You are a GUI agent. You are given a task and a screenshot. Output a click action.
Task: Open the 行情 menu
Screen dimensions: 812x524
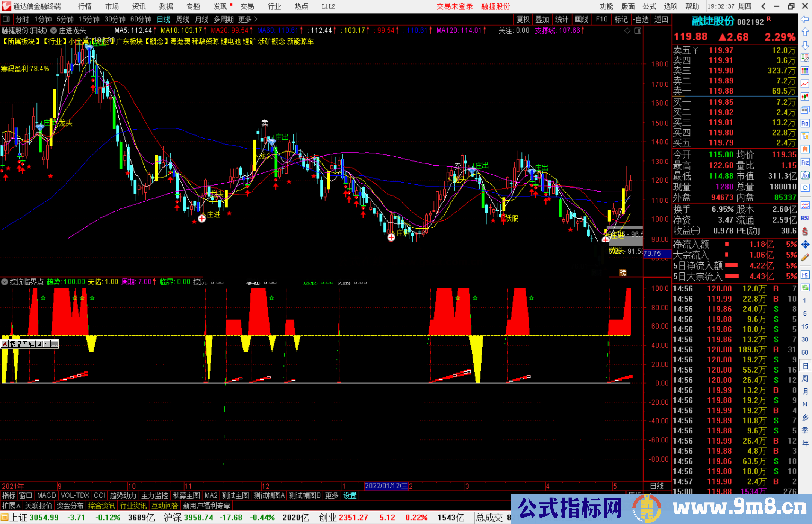click(x=85, y=6)
